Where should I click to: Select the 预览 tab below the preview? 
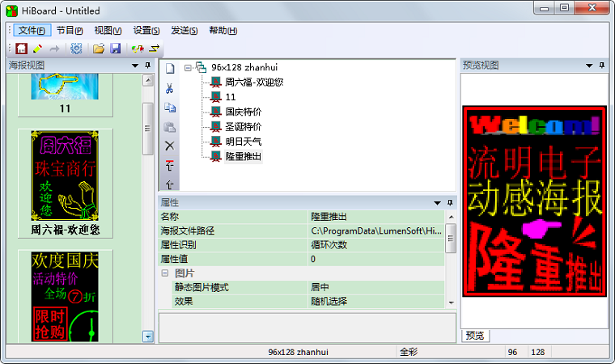(x=474, y=336)
